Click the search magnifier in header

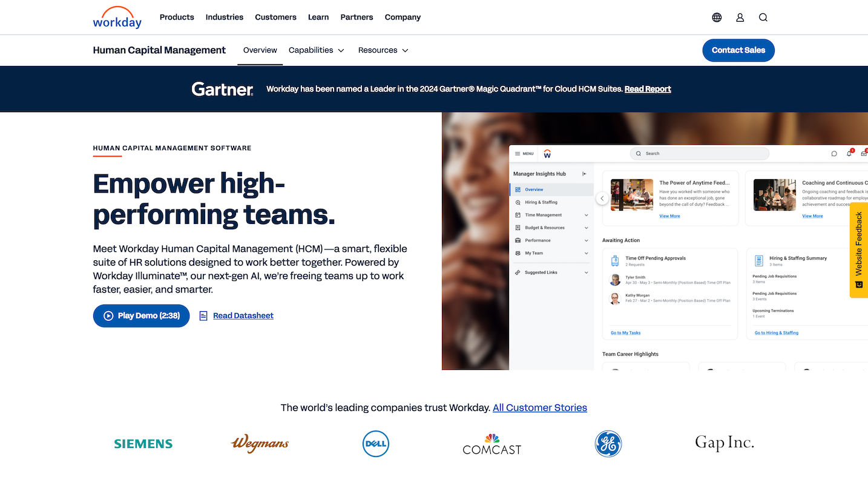[763, 18]
